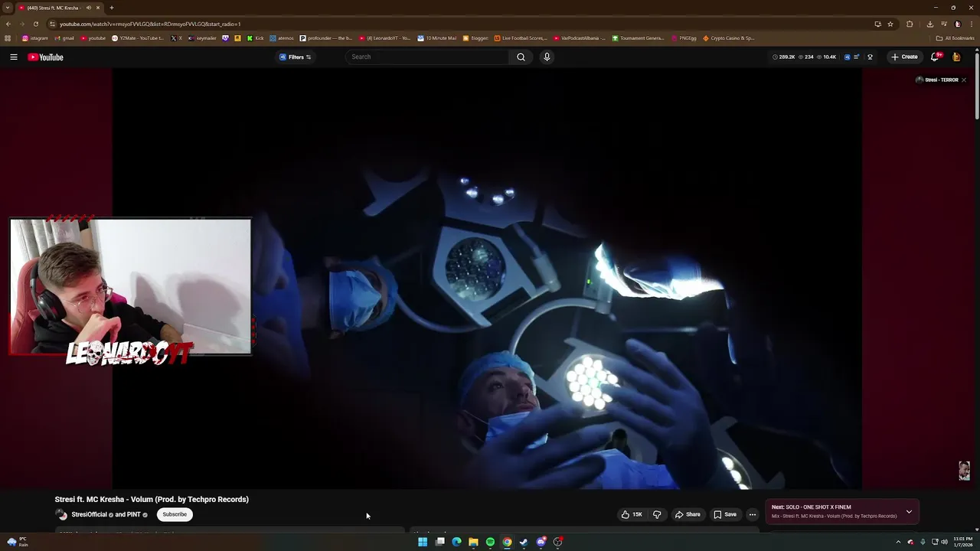980x551 pixels.
Task: Open the gmail bookmark
Action: (x=65, y=37)
